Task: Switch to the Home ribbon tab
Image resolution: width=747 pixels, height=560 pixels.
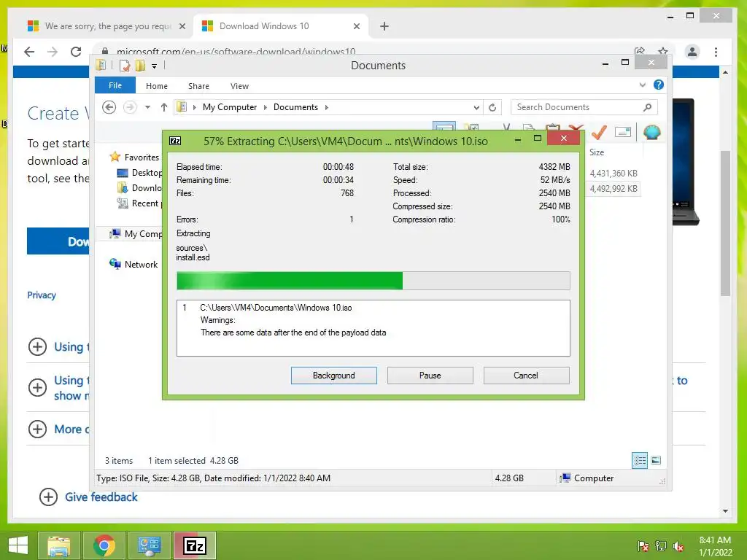Action: (x=157, y=86)
